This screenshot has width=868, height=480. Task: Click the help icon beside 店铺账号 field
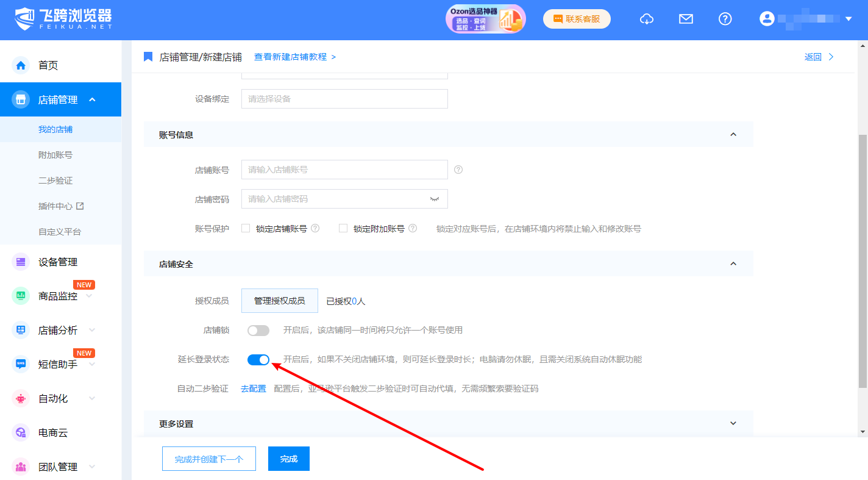pos(458,170)
